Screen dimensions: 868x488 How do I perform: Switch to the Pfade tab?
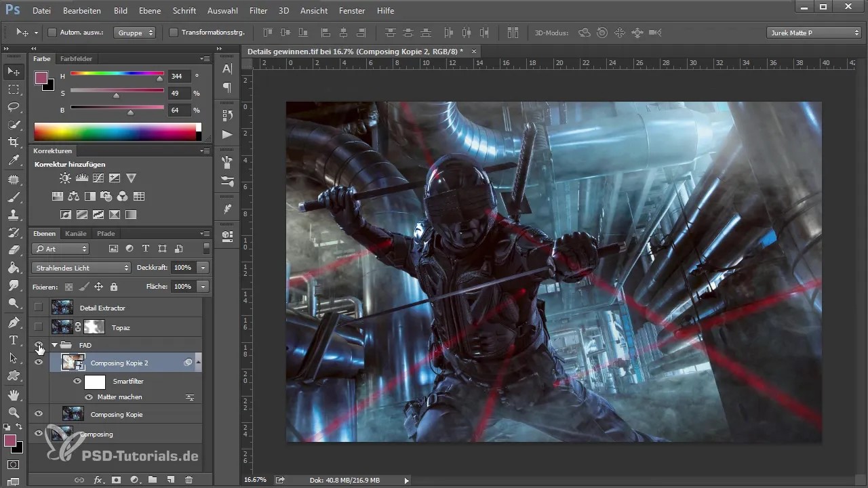[x=106, y=234]
